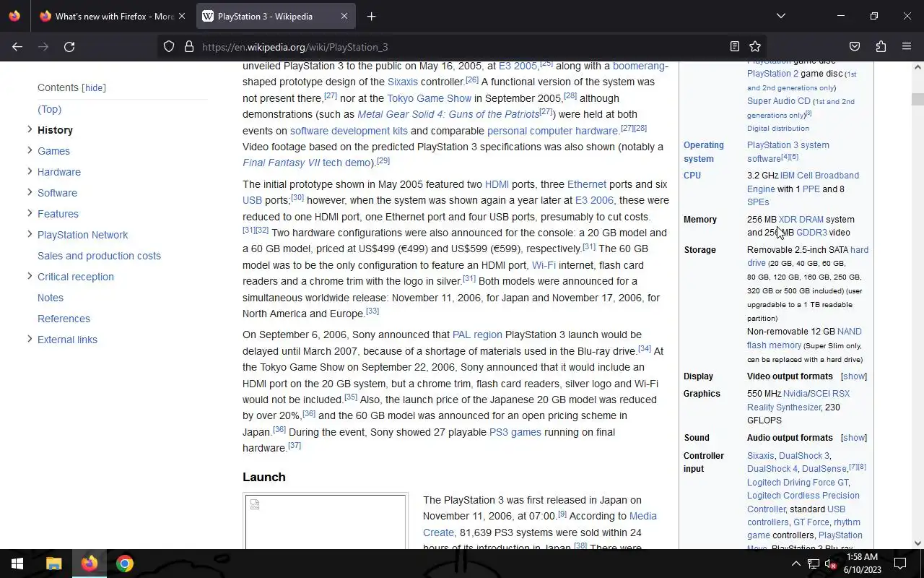924x578 pixels.
Task: Open the list all tabs dropdown
Action: (x=780, y=16)
